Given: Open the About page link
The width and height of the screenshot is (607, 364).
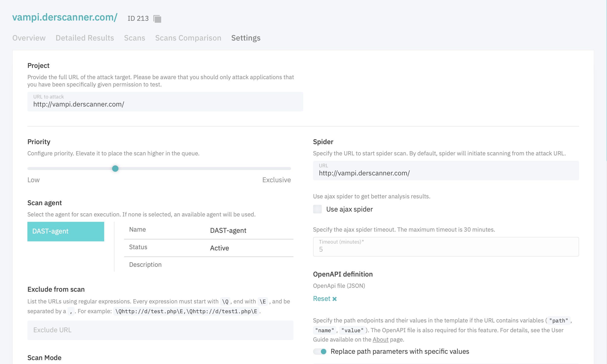Looking at the screenshot, I should point(380,340).
